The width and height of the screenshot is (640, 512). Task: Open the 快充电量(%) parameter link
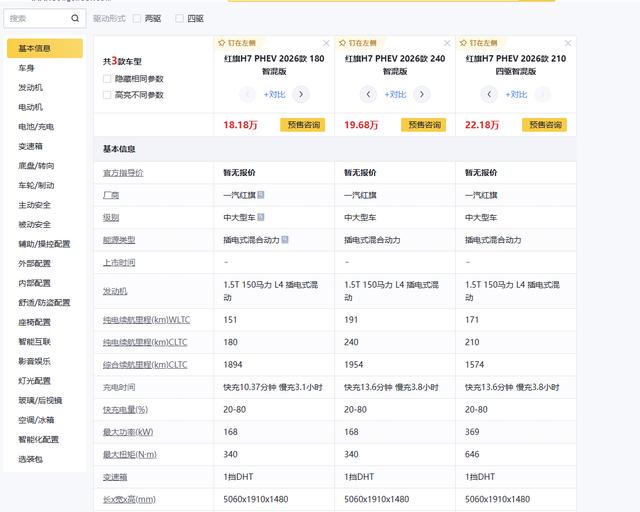point(125,410)
